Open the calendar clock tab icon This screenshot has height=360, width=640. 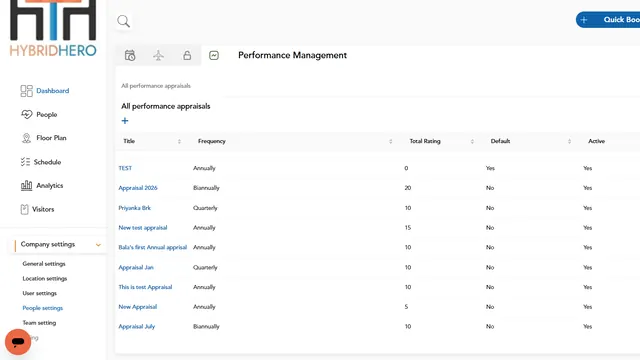pyautogui.click(x=130, y=55)
